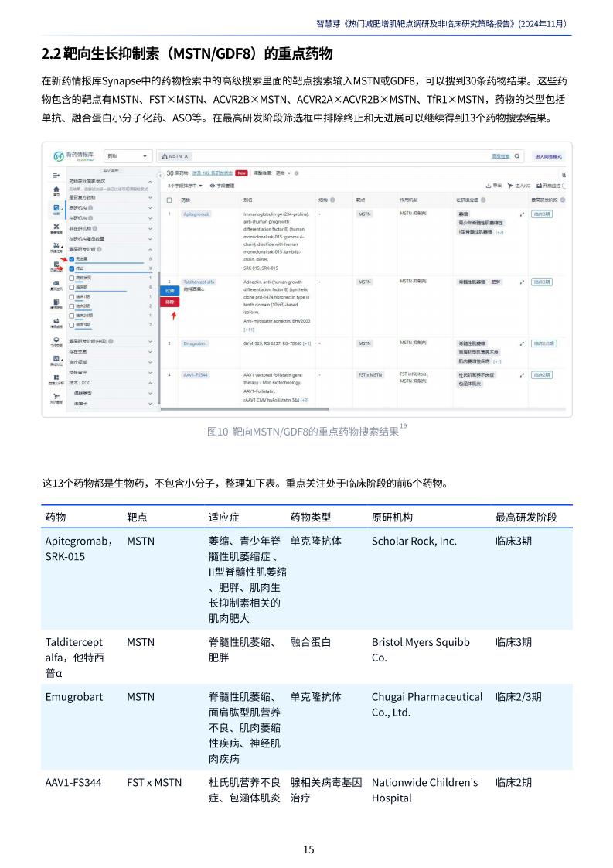Image resolution: width=613 pixels, height=868 pixels.
Task: Expand the 是否复方药物 filter section
Action: point(150,197)
